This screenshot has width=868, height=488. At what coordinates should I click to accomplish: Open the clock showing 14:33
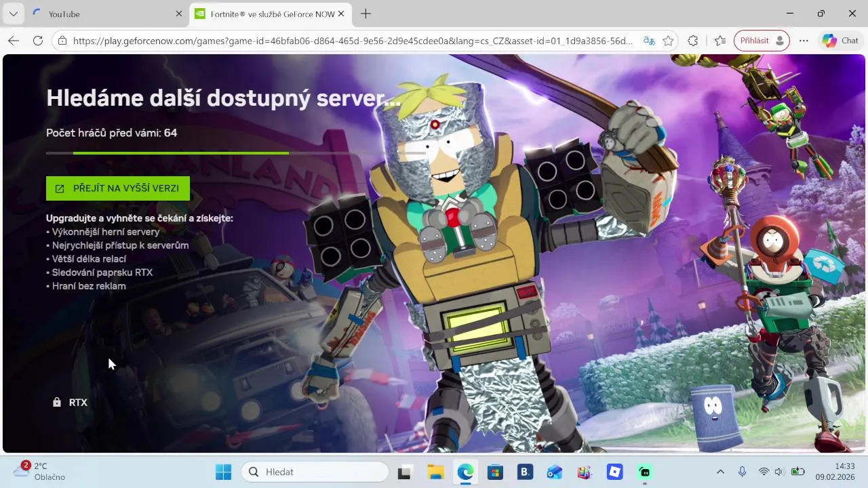point(836,471)
